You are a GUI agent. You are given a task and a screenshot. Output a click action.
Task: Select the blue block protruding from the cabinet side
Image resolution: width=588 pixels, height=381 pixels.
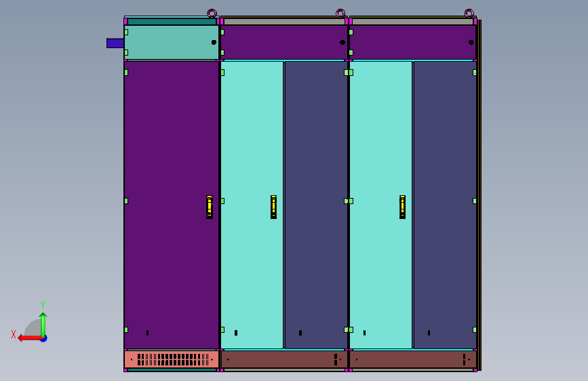115,43
